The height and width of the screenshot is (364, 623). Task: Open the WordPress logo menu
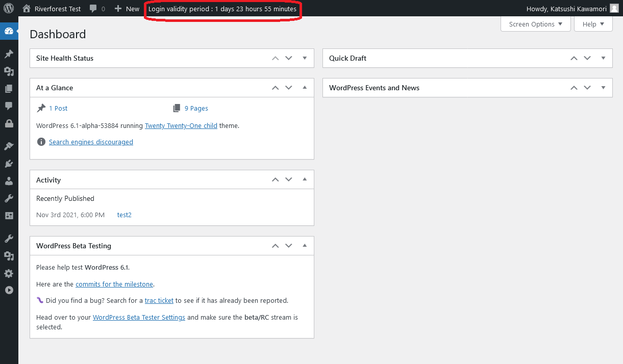9,9
